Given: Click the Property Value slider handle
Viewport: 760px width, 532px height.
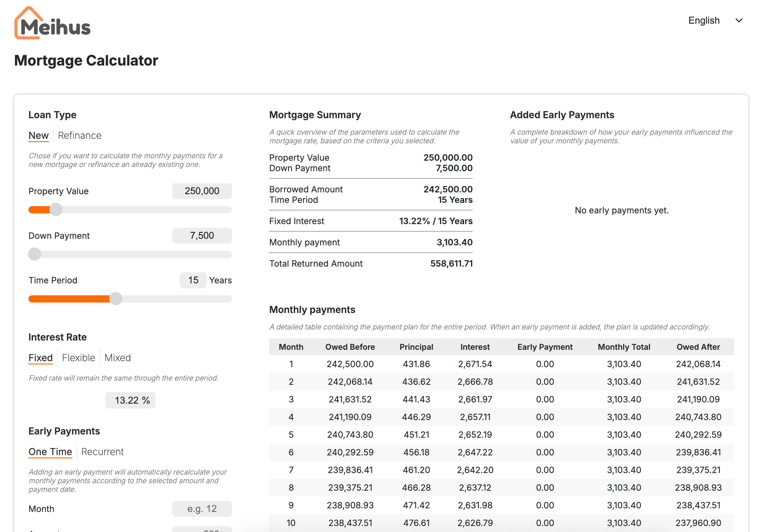Looking at the screenshot, I should click(x=56, y=209).
